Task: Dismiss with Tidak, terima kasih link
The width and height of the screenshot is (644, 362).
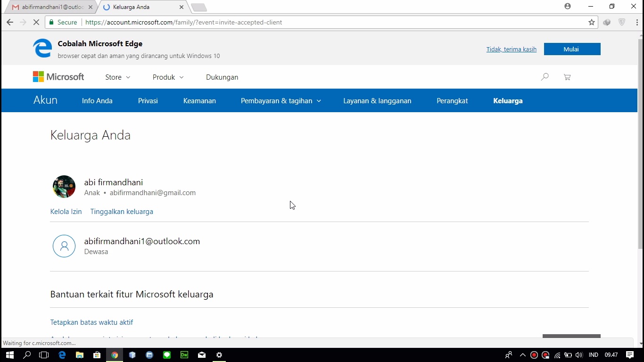Action: (x=512, y=49)
